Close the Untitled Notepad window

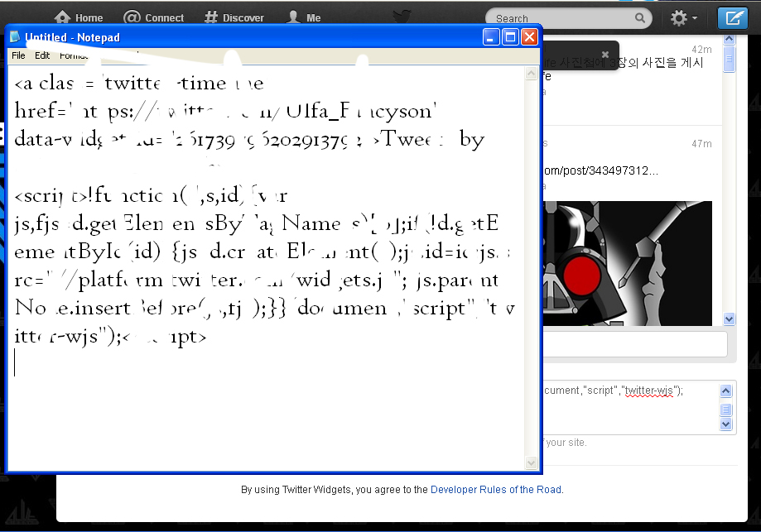529,37
